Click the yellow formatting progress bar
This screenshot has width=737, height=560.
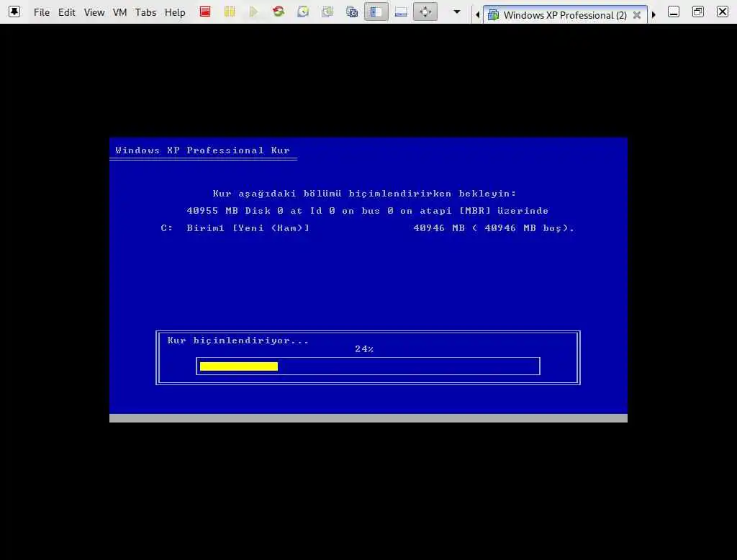239,366
